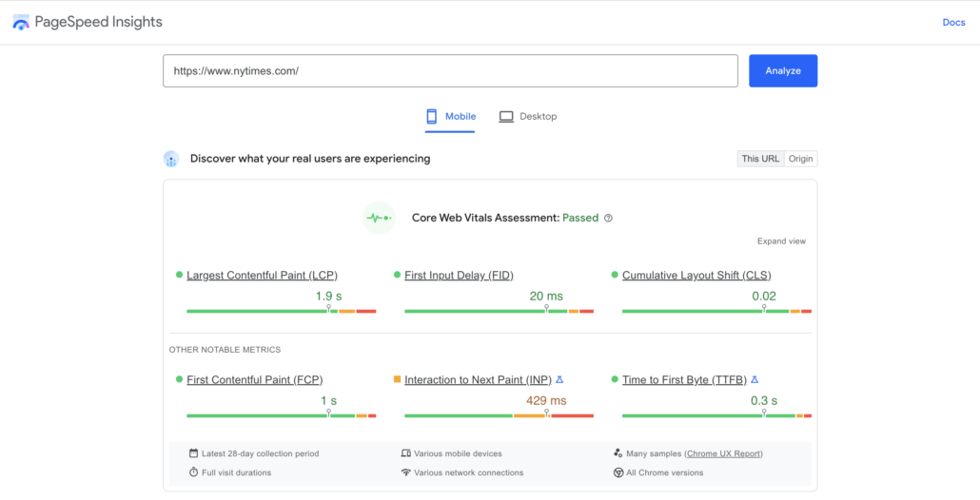Click the Interaction to Next Paint distribution bar
Screen dimensions: 980x500
(499, 415)
